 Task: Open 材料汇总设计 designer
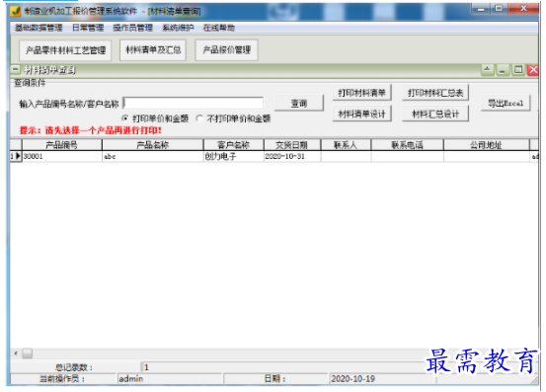point(435,114)
